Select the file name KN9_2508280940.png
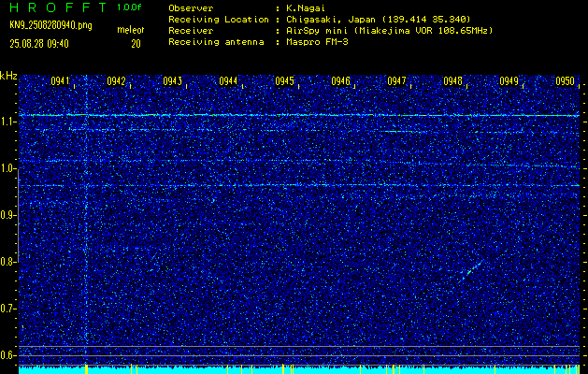This screenshot has width=588, height=374. [x=50, y=26]
